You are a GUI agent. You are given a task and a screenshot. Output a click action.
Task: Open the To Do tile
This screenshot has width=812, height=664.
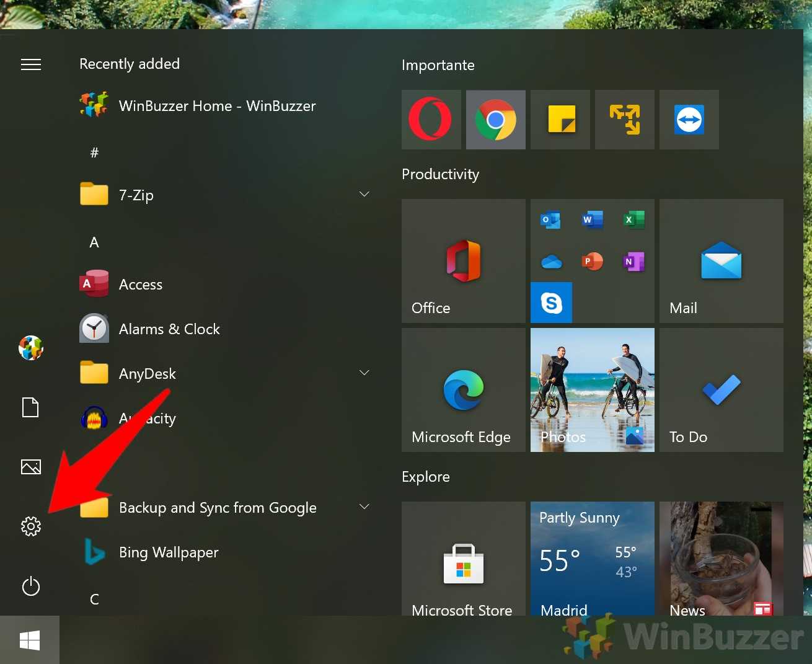coord(722,390)
